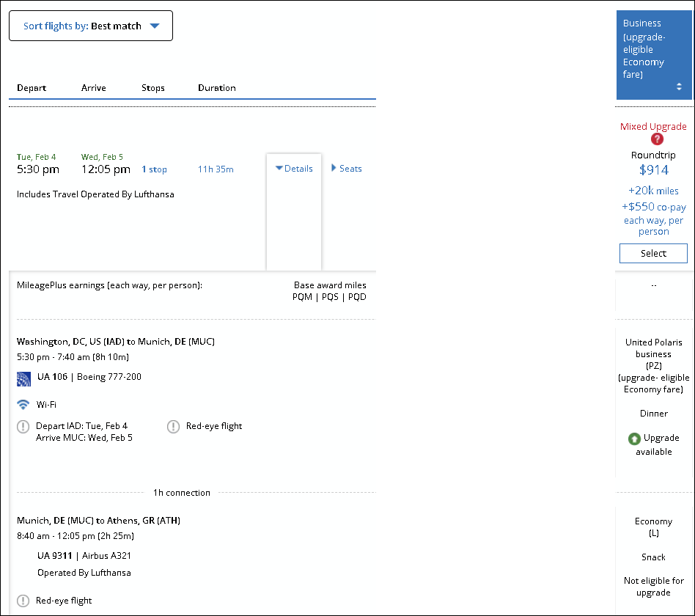Click the 12:05 pm arrival time
695x616 pixels.
click(x=106, y=169)
